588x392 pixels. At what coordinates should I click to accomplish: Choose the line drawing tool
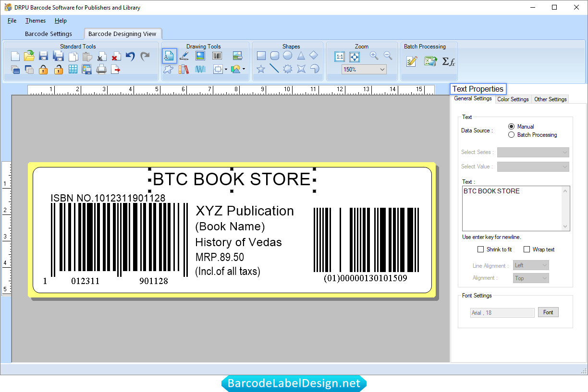(274, 69)
